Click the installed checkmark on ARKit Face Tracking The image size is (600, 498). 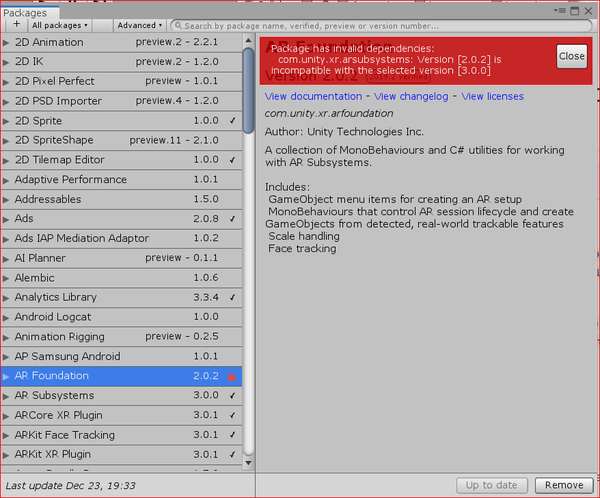coord(232,435)
